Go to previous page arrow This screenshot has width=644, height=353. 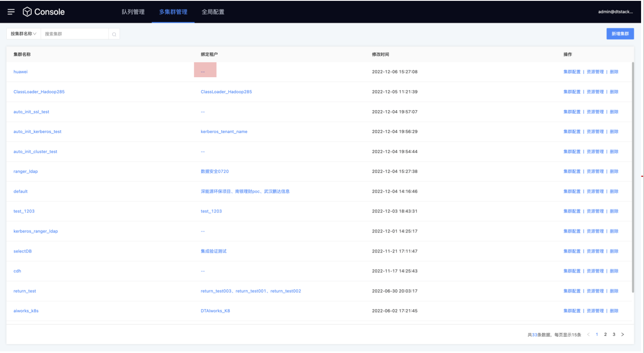point(588,335)
